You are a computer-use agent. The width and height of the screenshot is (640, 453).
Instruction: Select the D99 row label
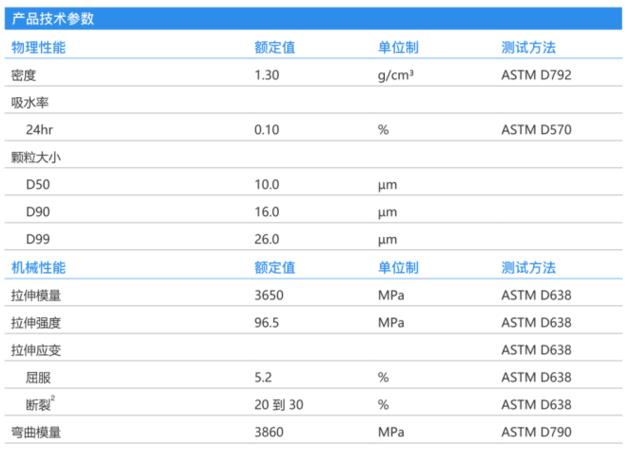pyautogui.click(x=38, y=239)
